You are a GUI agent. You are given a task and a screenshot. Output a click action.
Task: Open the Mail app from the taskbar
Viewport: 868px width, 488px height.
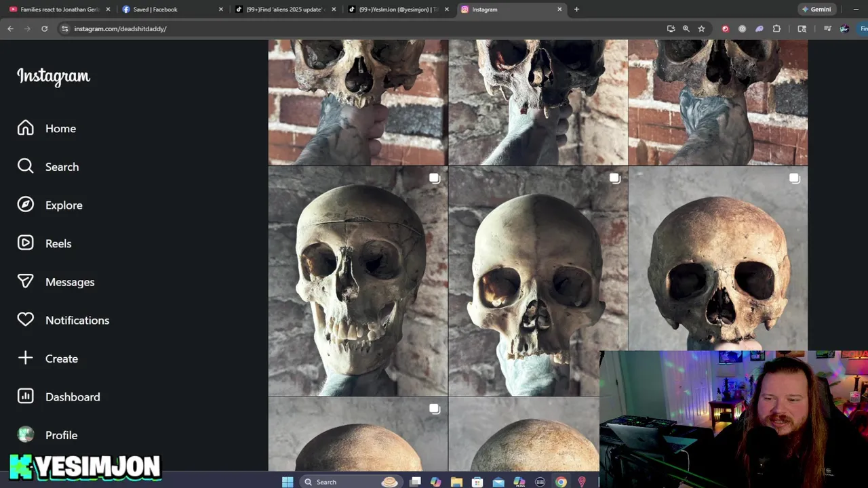pyautogui.click(x=498, y=482)
